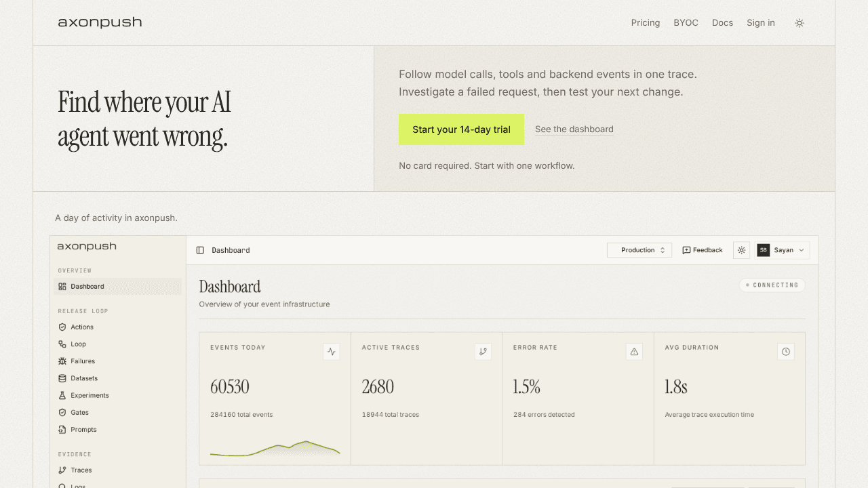The image size is (868, 488).
Task: Open the Pricing page
Action: point(646,23)
